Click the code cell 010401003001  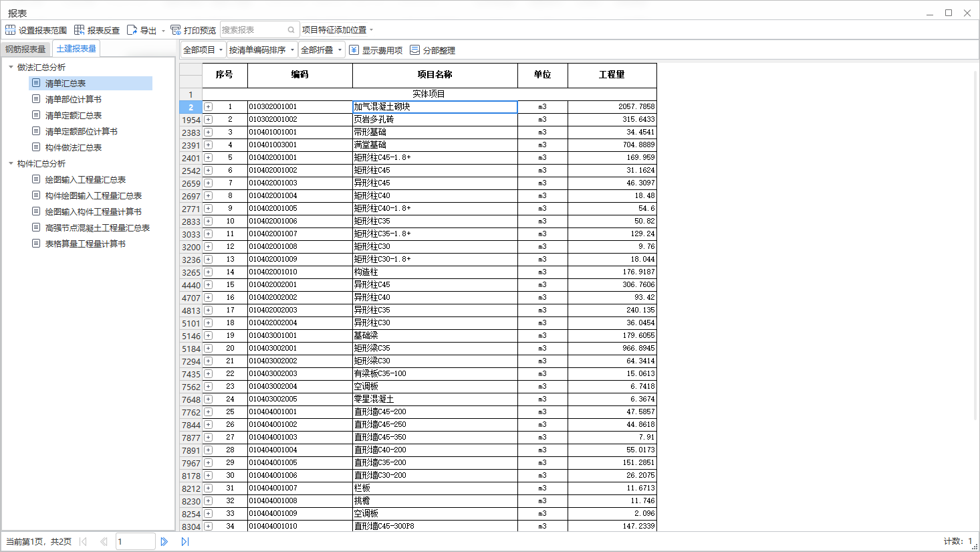[x=300, y=145]
